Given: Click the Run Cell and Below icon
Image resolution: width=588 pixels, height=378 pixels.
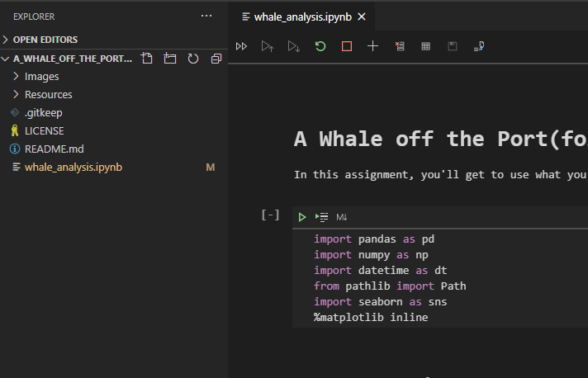Looking at the screenshot, I should click(x=294, y=46).
